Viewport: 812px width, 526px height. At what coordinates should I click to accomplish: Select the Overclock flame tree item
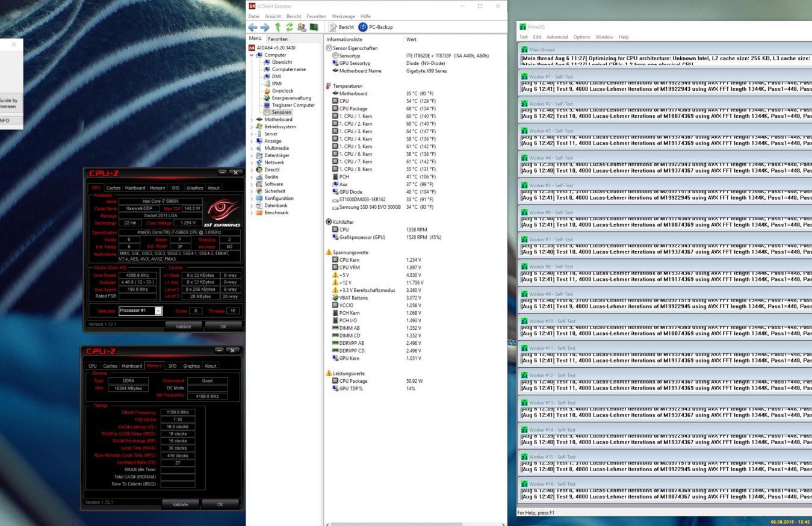278,91
